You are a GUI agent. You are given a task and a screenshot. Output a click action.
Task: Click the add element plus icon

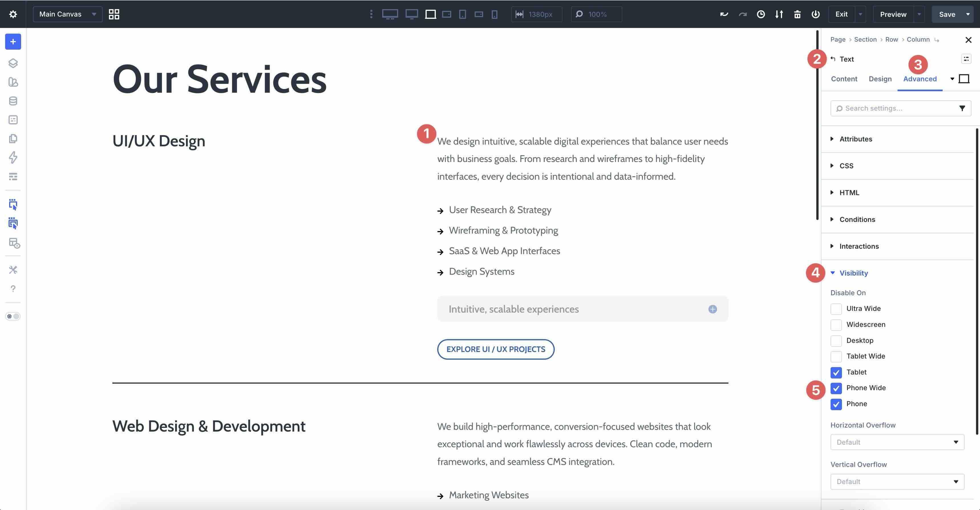[x=13, y=42]
